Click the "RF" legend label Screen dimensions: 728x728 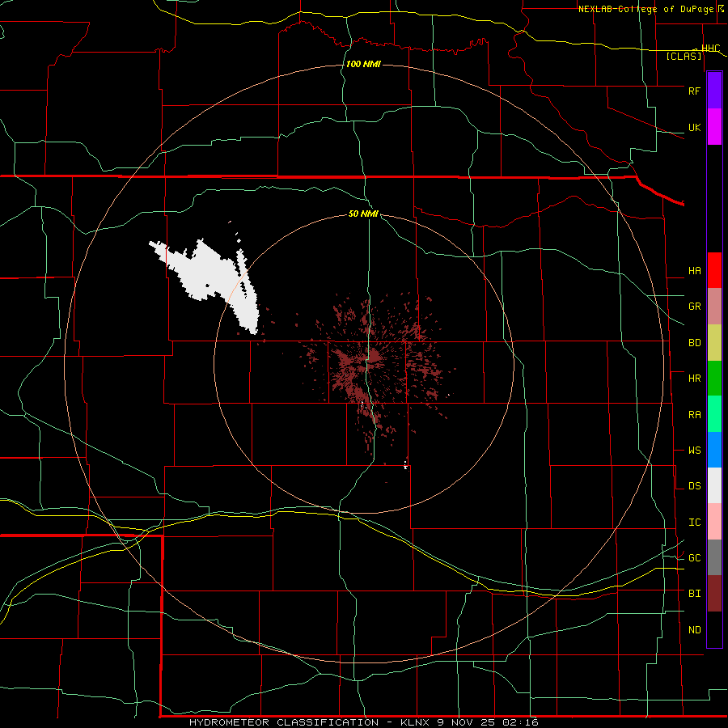pyautogui.click(x=694, y=91)
